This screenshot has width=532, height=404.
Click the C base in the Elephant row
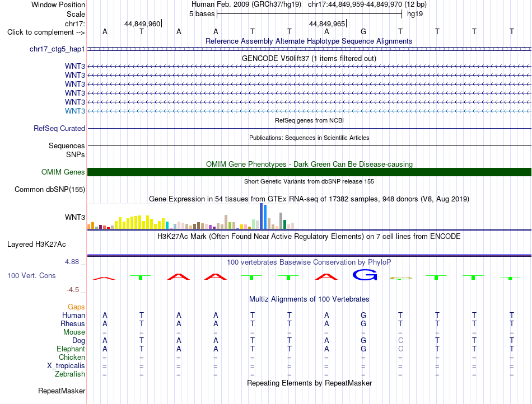tap(400, 349)
